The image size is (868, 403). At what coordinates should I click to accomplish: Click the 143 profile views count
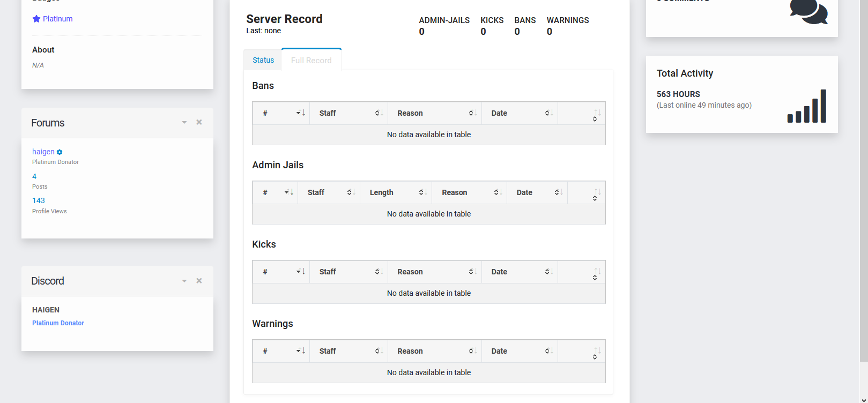pos(39,200)
